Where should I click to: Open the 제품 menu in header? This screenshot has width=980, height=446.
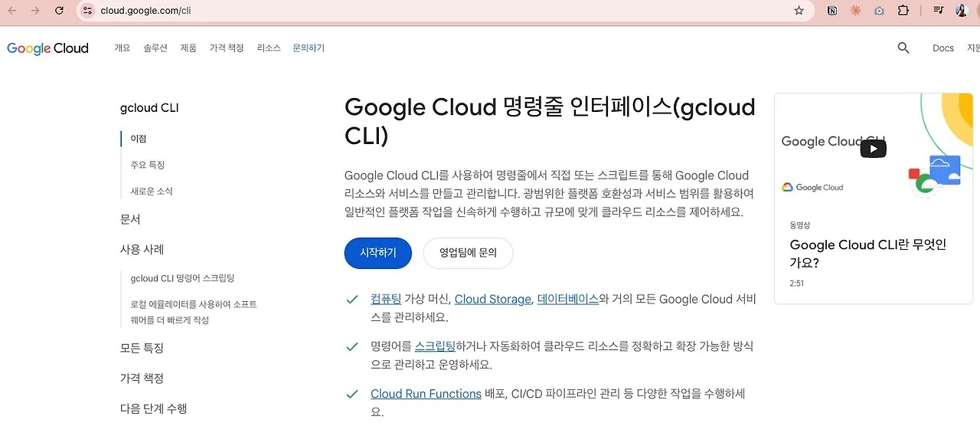188,48
